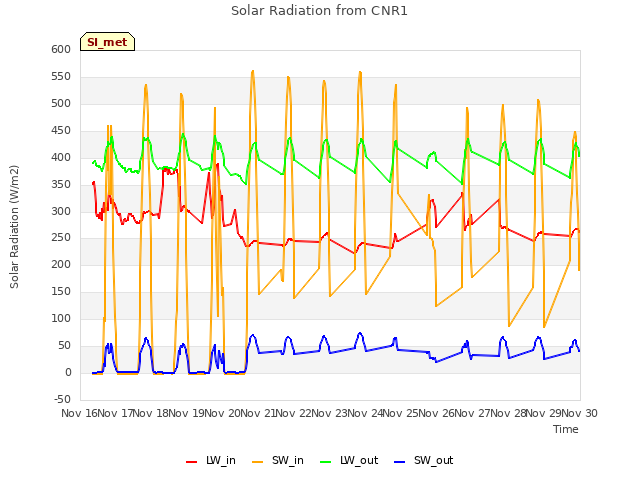This screenshot has height=480, width=640.
Task: Toggle the LW_out legend entry
Action: tap(349, 460)
